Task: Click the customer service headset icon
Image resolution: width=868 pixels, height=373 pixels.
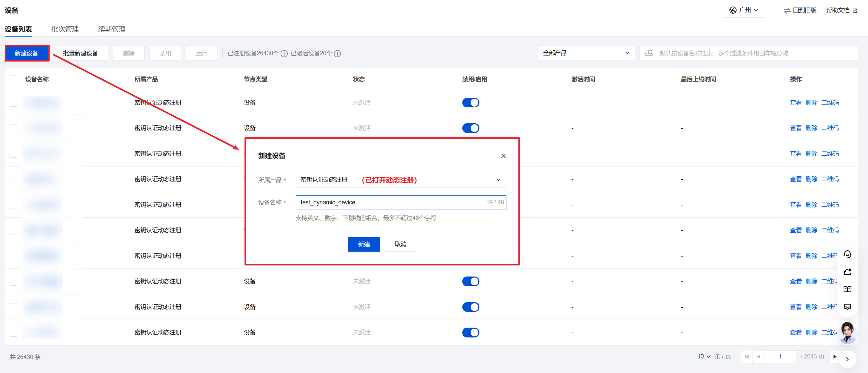Action: (847, 254)
